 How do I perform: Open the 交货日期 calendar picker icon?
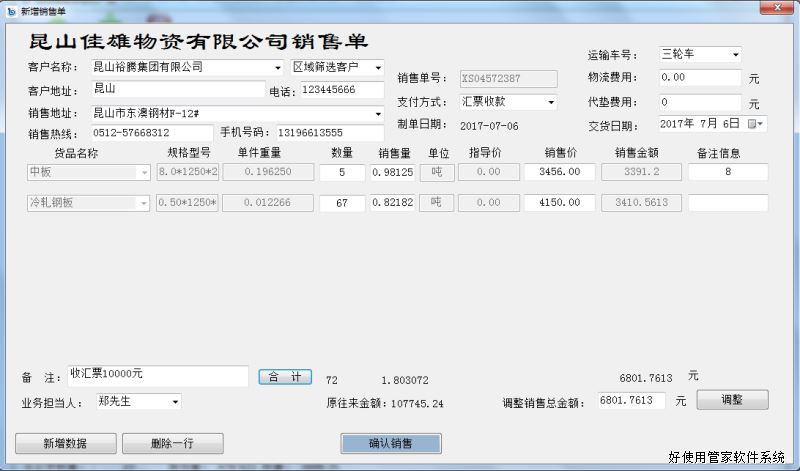point(759,124)
